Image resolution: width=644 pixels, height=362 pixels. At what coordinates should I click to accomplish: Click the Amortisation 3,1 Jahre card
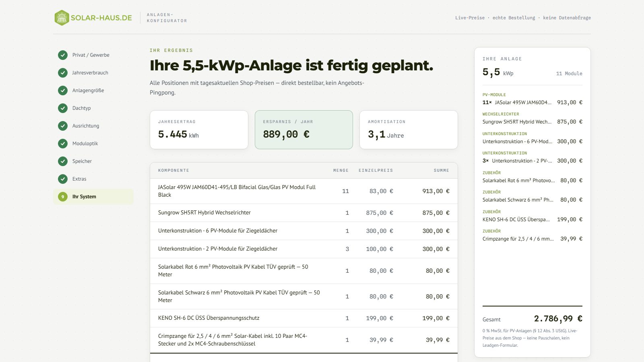click(x=409, y=130)
